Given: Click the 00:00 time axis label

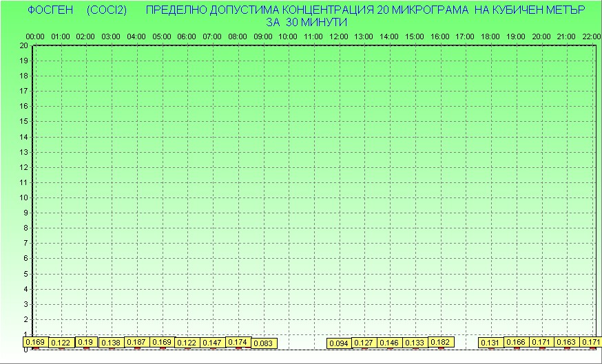Looking at the screenshot, I should click(x=35, y=37).
